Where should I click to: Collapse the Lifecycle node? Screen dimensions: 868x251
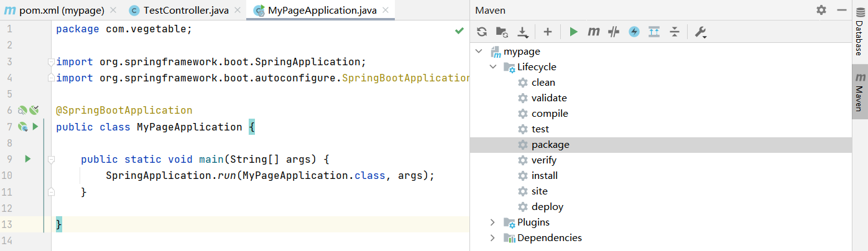(492, 66)
